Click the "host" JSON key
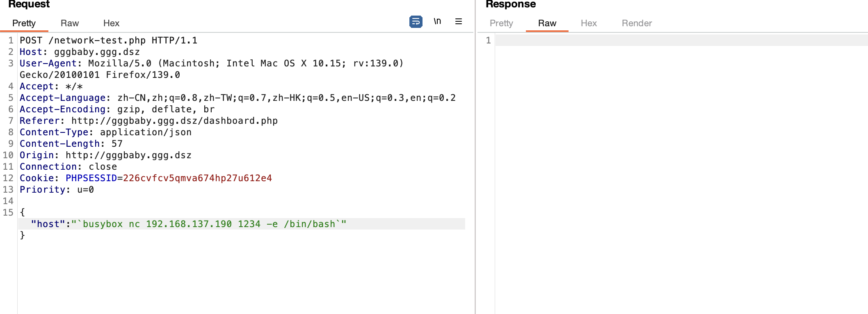The image size is (868, 314). pos(48,224)
